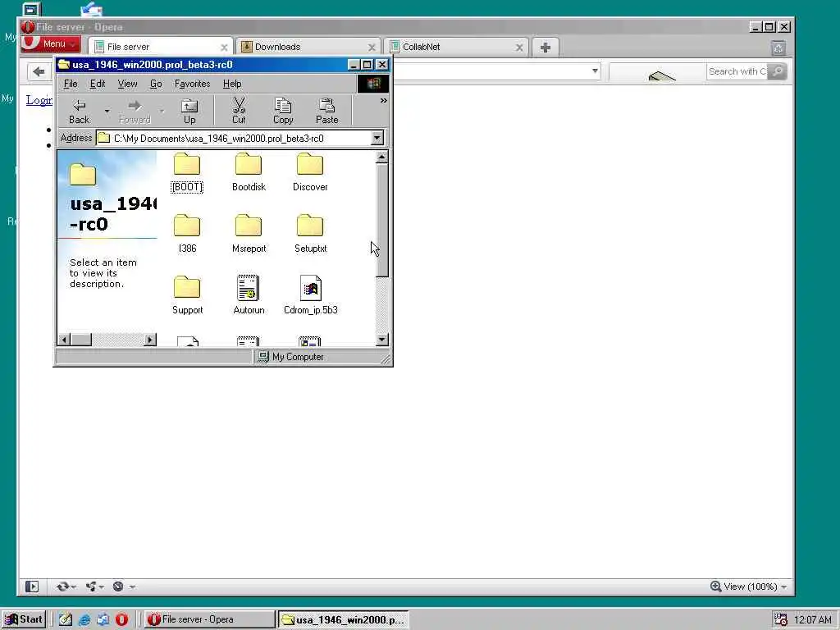Screen dimensions: 840x630
Task: Click the left pane horizontal scrollbar thumb
Action: point(81,339)
